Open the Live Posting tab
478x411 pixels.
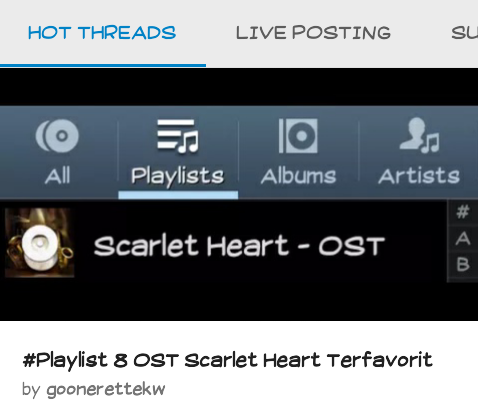coord(313,33)
